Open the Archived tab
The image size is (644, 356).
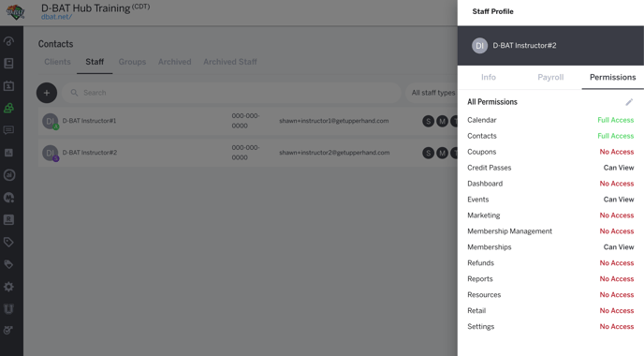(x=174, y=62)
